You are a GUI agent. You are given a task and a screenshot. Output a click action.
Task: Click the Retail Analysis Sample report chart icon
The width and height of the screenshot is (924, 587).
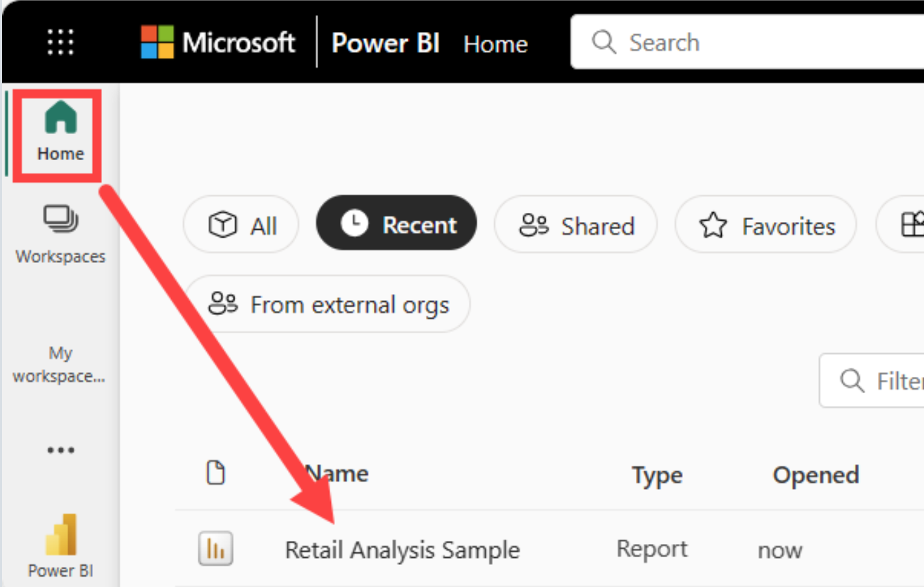[215, 549]
